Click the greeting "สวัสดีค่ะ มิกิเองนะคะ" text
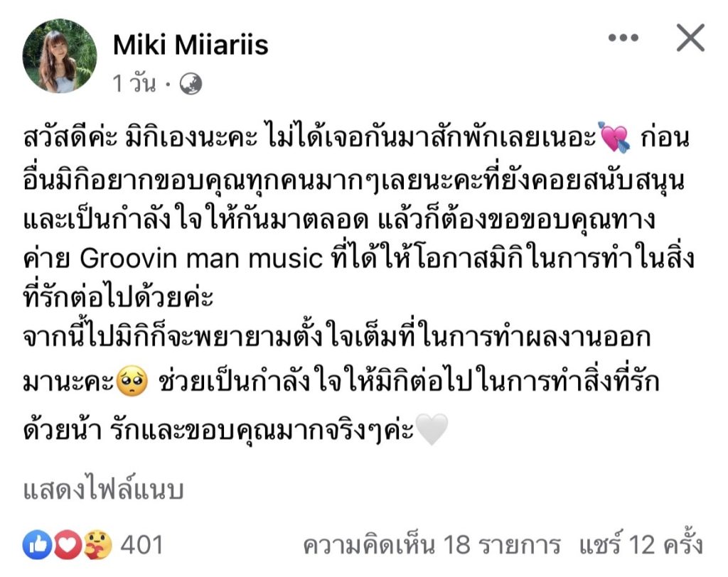Viewport: 728px width, 577px height. point(140,137)
